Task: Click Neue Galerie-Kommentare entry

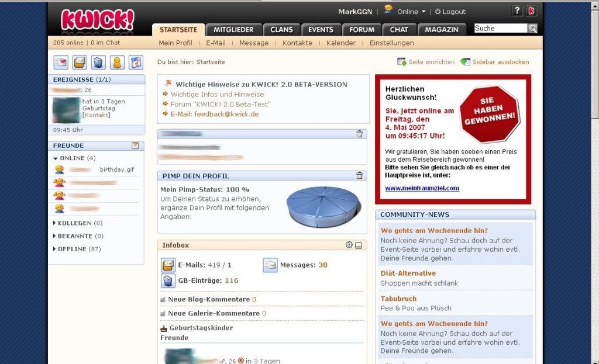Action: pyautogui.click(x=214, y=313)
